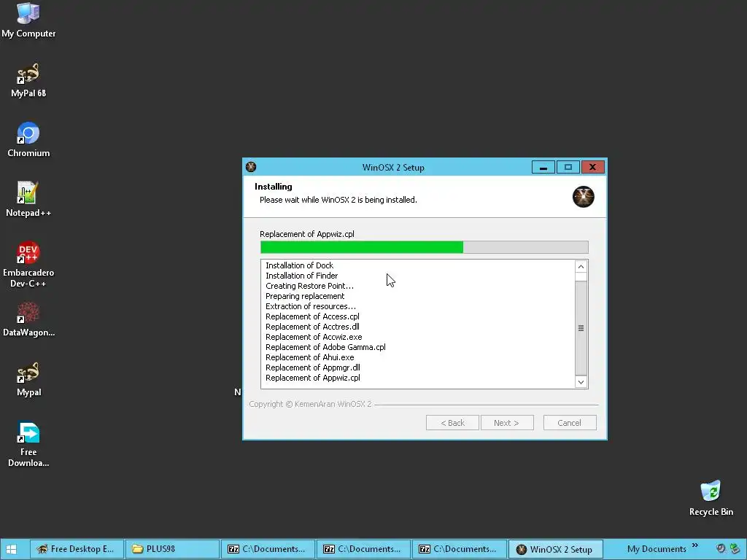Maximize the WinOSX 2 Setup window
This screenshot has width=747, height=560.
click(x=568, y=167)
